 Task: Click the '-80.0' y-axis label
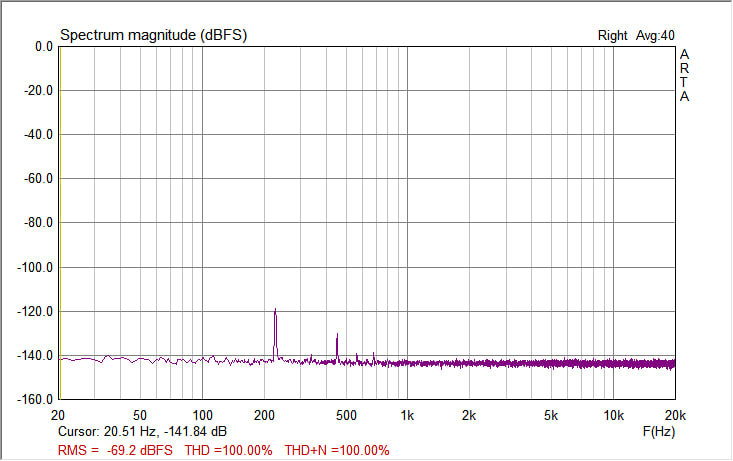click(x=39, y=223)
